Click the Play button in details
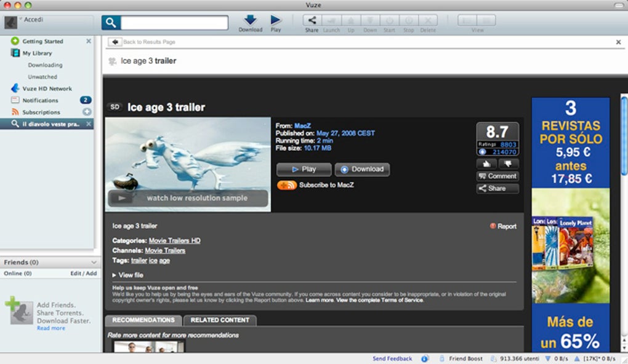Image resolution: width=628 pixels, height=364 pixels. (x=304, y=169)
